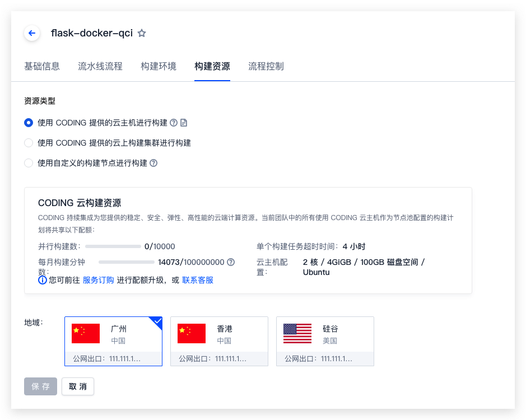Click help icon next to 14073/100000000
This screenshot has width=526, height=420.
231,262
